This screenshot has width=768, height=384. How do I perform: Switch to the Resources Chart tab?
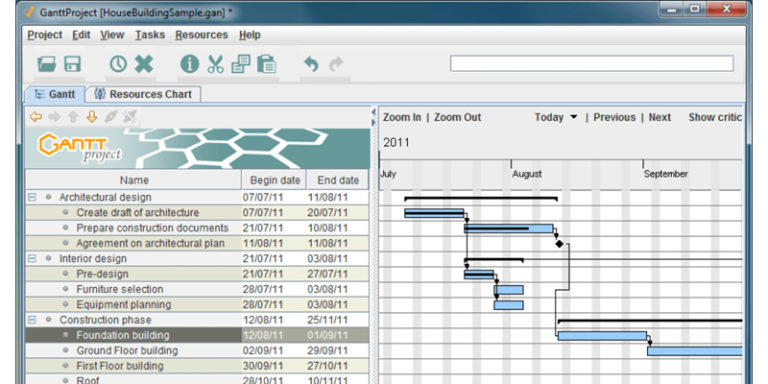(144, 94)
